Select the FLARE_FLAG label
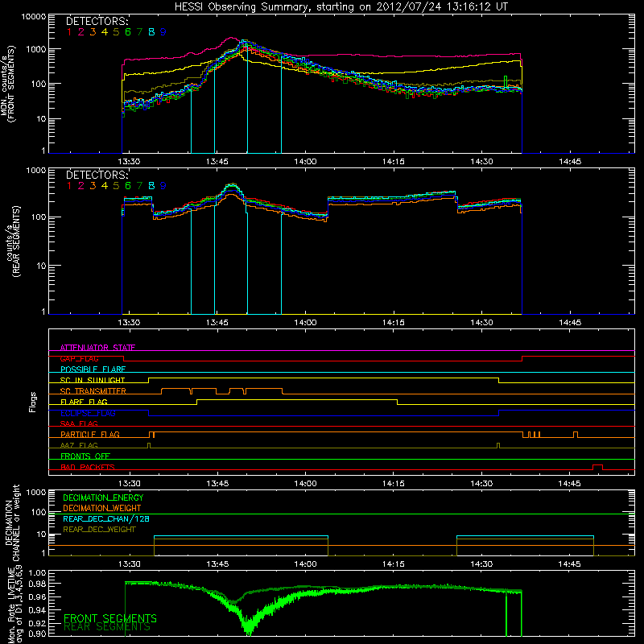The image size is (644, 644). click(x=84, y=402)
